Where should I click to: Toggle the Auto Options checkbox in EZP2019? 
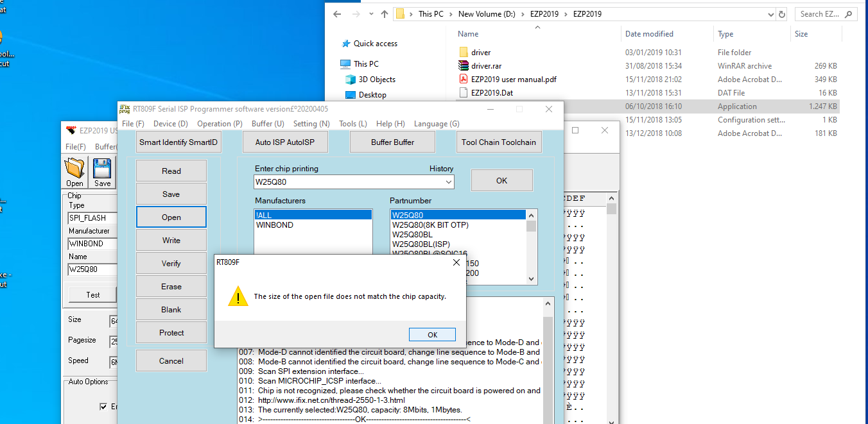103,406
